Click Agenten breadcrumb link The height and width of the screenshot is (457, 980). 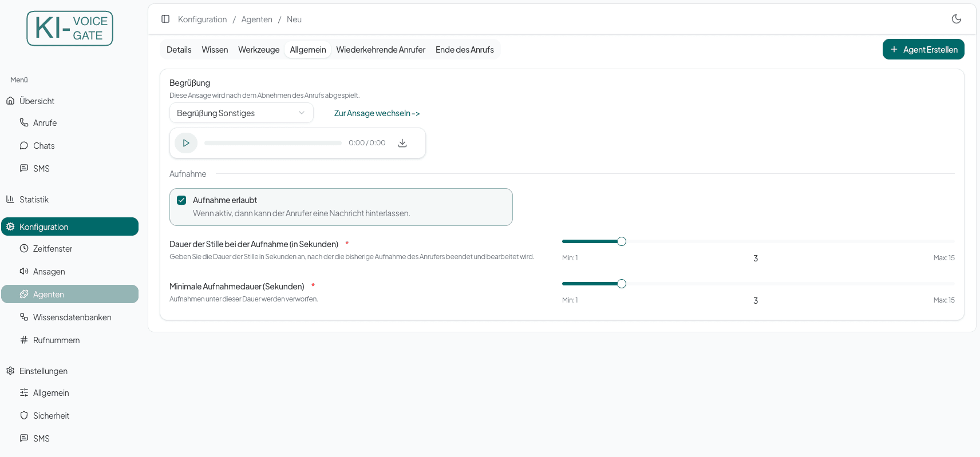tap(257, 19)
